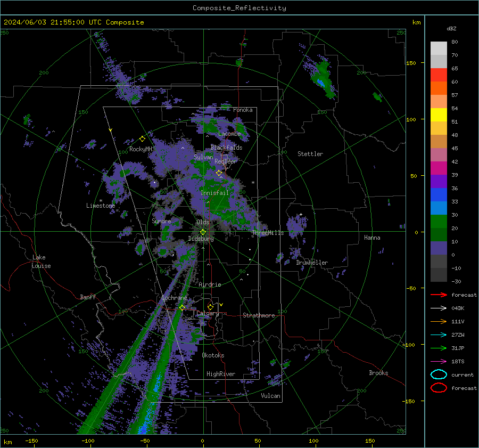Click the orange 111V arrow in legend
This screenshot has width=479, height=448.
[x=439, y=321]
